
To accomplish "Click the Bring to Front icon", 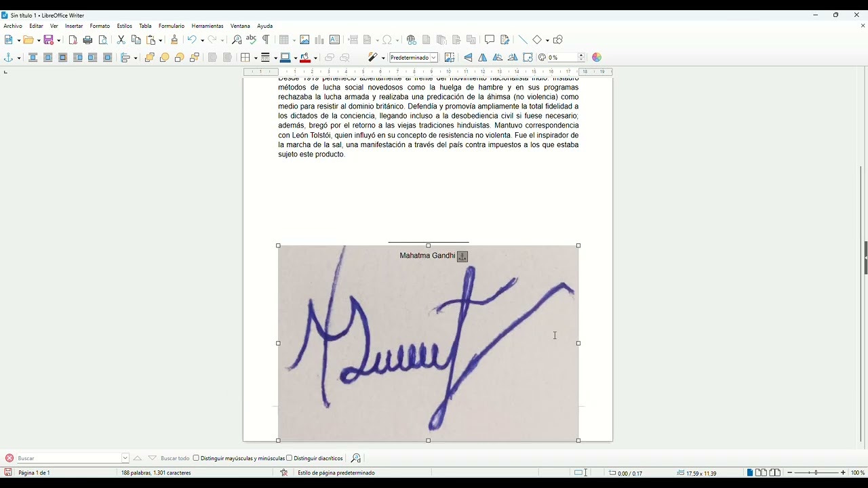I will [150, 58].
